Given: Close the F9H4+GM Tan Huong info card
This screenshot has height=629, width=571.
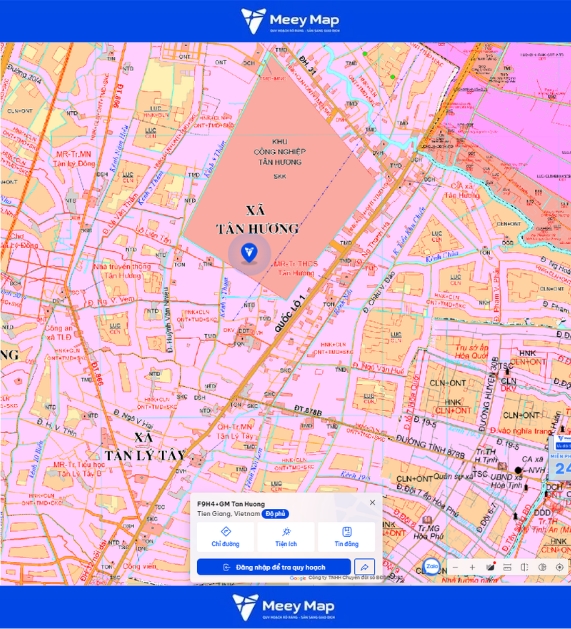Looking at the screenshot, I should point(372,502).
